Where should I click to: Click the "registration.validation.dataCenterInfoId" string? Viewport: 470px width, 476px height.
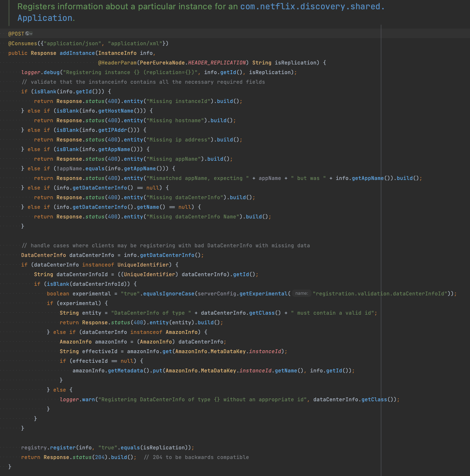(x=380, y=293)
